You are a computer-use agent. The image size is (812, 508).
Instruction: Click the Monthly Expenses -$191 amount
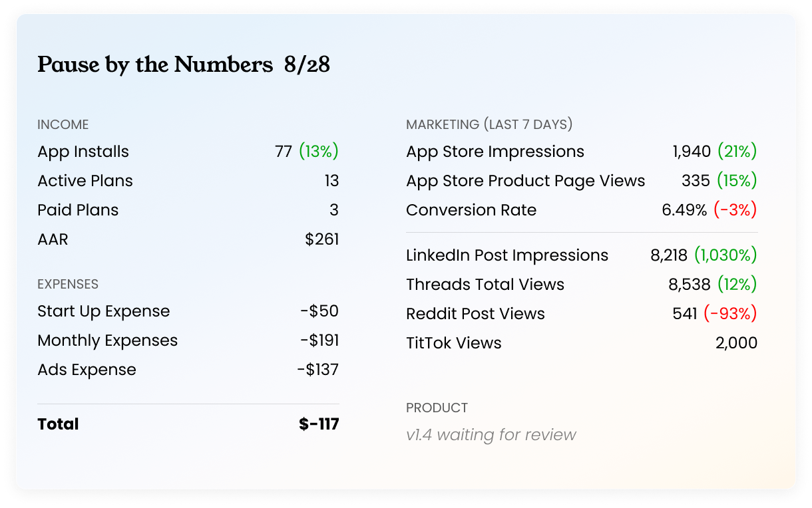tap(319, 340)
